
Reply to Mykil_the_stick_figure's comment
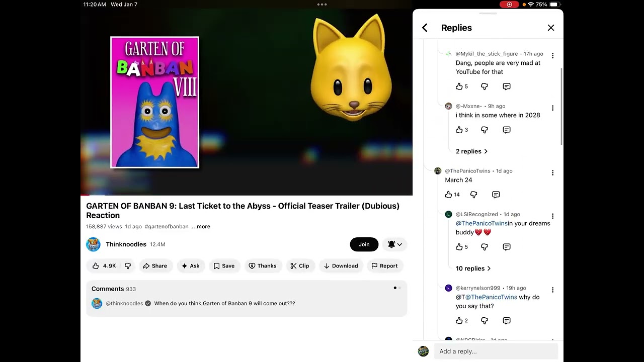(507, 86)
